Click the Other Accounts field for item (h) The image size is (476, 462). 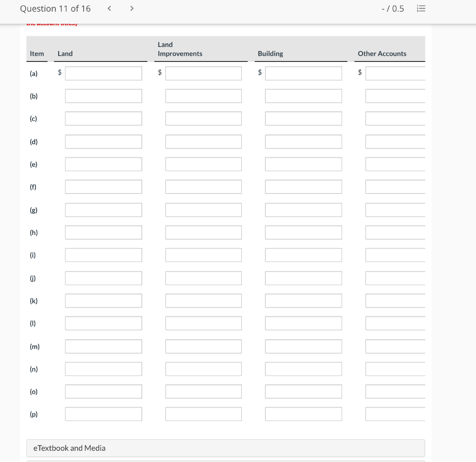pyautogui.click(x=395, y=232)
